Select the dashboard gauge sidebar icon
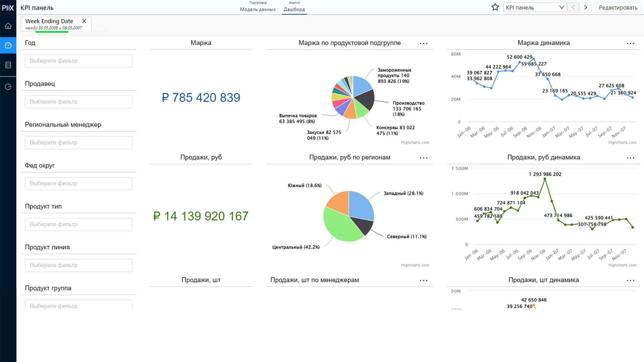This screenshot has height=362, width=644. point(8,45)
